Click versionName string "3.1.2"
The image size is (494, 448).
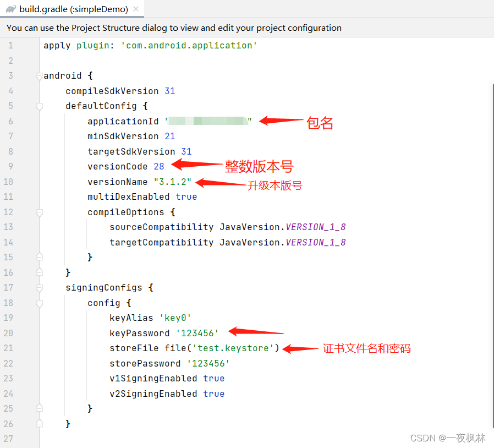coord(173,182)
